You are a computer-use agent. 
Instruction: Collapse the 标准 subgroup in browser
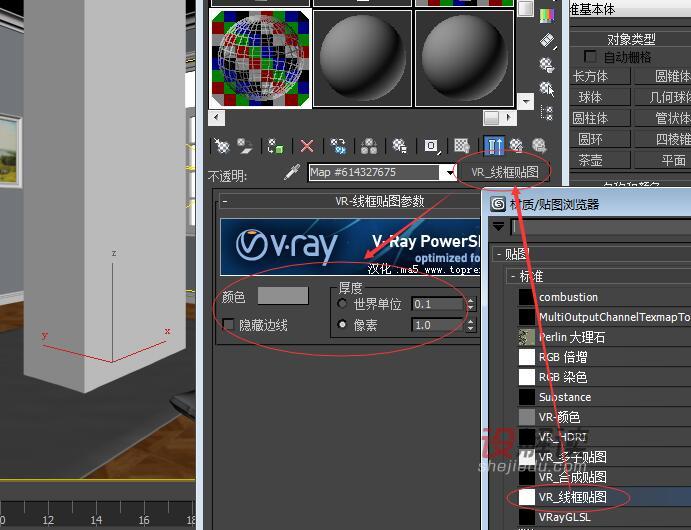(513, 276)
